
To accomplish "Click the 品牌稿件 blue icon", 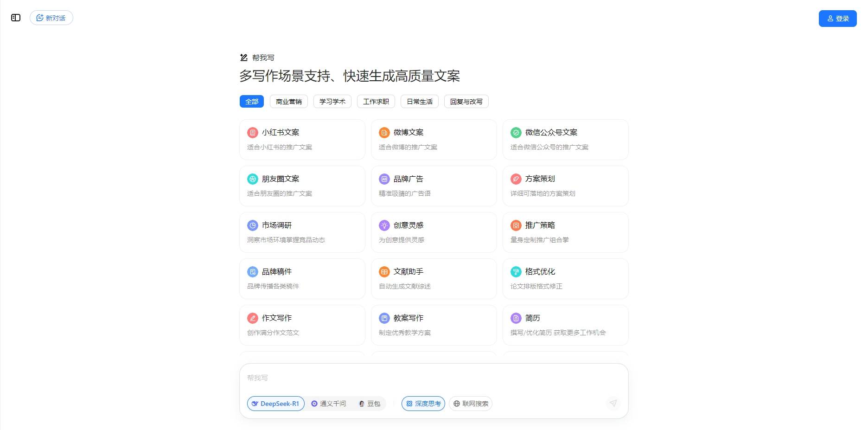I will point(253,272).
